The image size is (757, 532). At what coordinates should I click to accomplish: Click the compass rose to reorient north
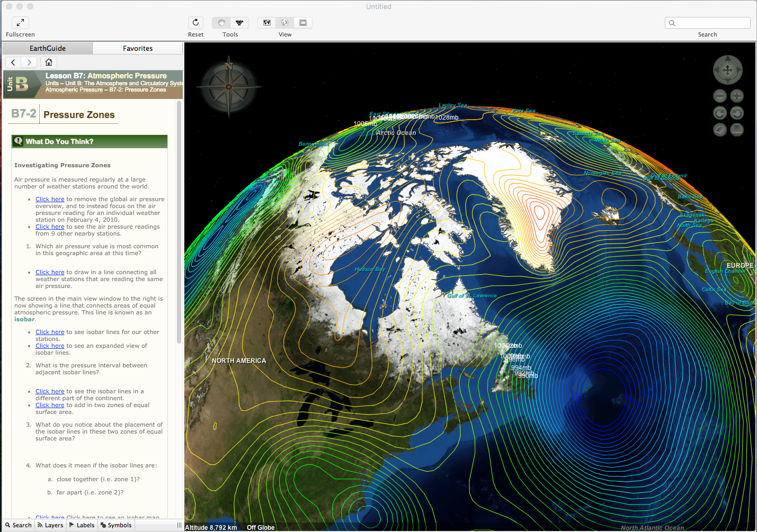(x=228, y=86)
